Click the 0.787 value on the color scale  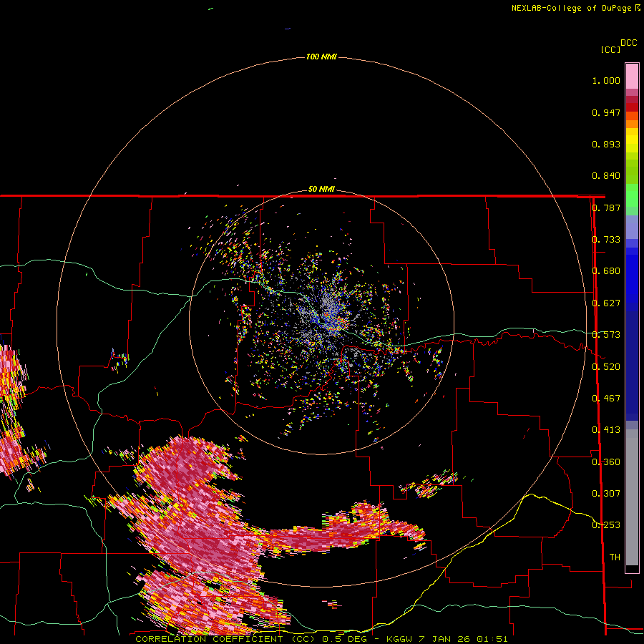(x=606, y=208)
